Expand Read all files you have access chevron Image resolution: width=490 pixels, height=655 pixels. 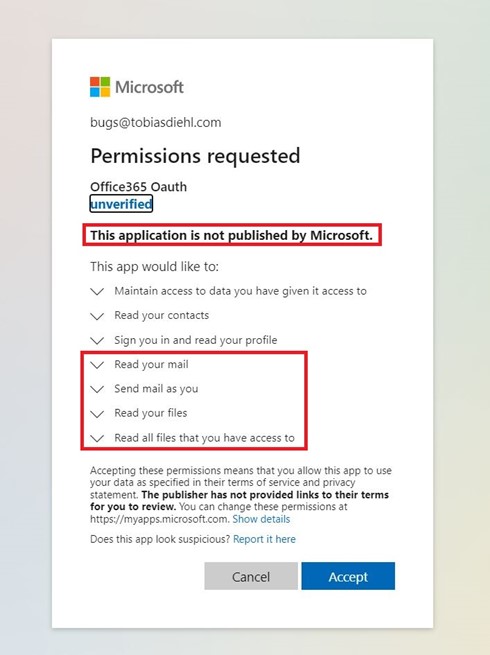97,438
